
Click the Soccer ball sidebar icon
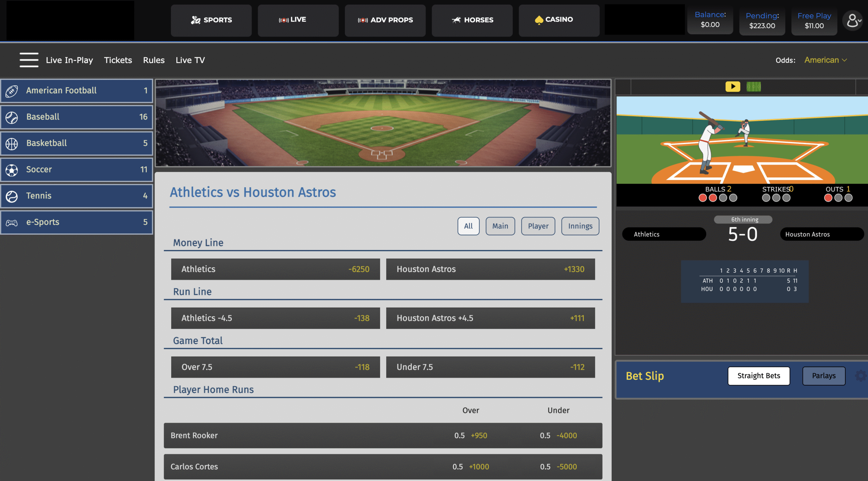pyautogui.click(x=12, y=170)
